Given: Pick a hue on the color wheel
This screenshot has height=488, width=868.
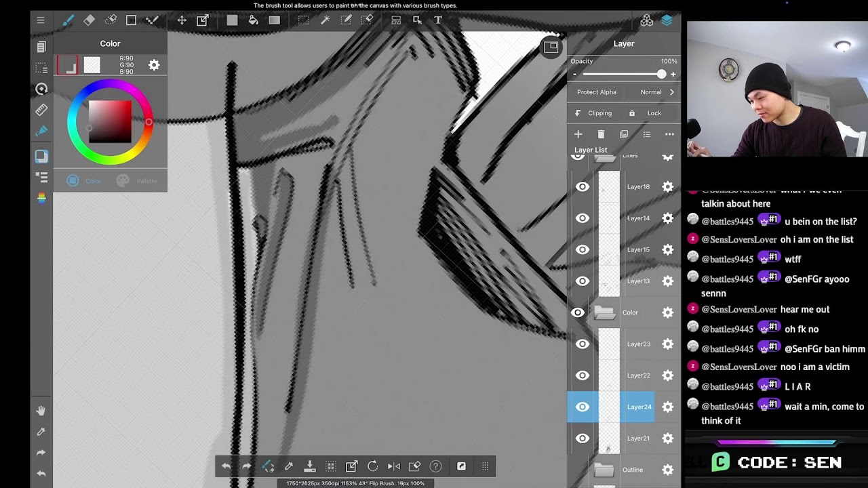Looking at the screenshot, I should click(x=109, y=122).
